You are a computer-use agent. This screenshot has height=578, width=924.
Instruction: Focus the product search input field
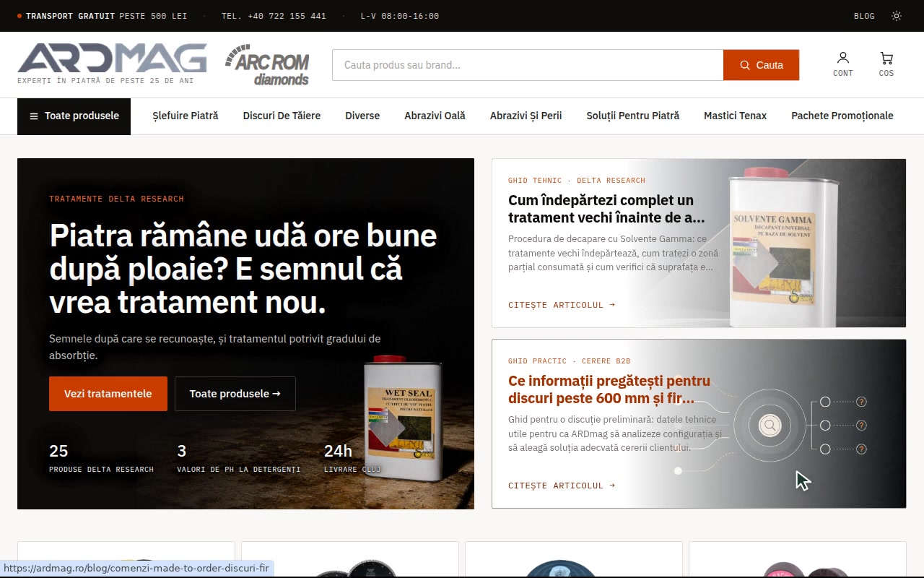pos(528,65)
